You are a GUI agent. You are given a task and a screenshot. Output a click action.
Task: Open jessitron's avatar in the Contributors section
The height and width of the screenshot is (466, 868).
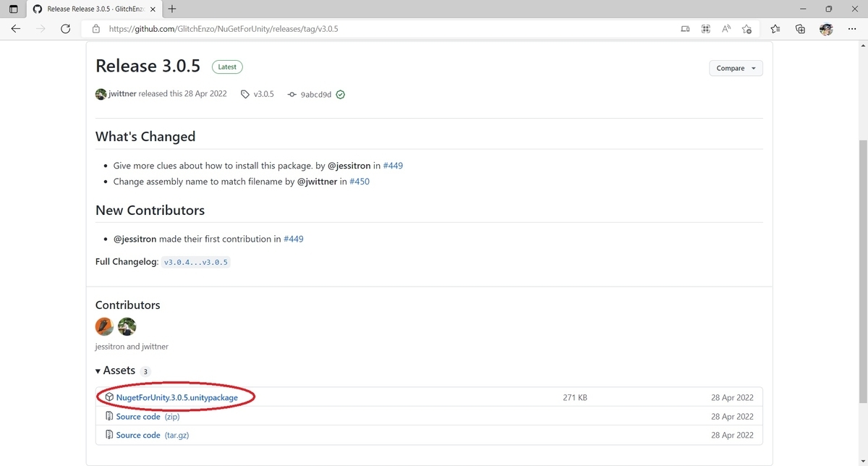pos(103,326)
